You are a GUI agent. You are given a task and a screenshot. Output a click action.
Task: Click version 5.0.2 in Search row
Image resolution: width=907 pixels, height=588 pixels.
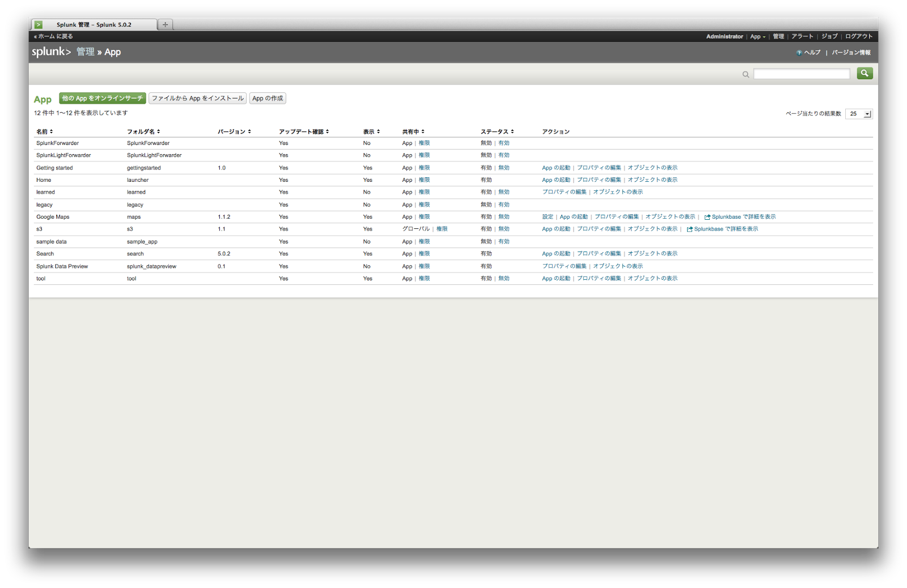(224, 254)
